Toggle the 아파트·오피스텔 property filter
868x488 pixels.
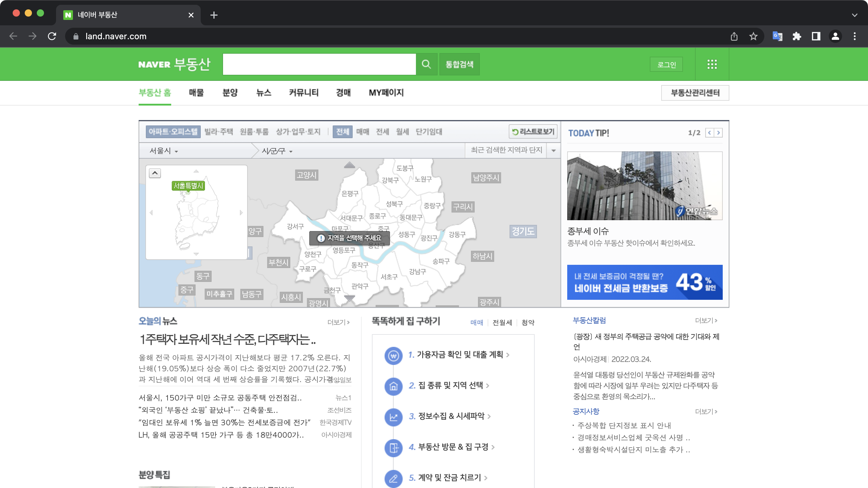172,132
